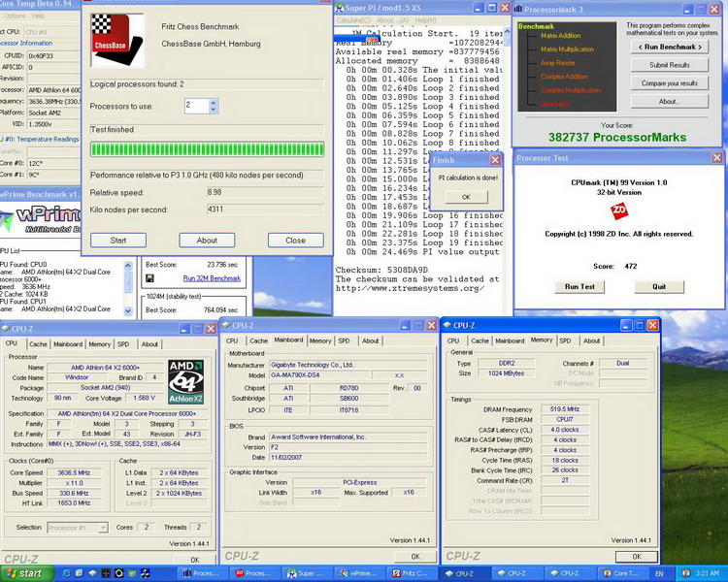Decrease the Processors to use value

point(214,110)
